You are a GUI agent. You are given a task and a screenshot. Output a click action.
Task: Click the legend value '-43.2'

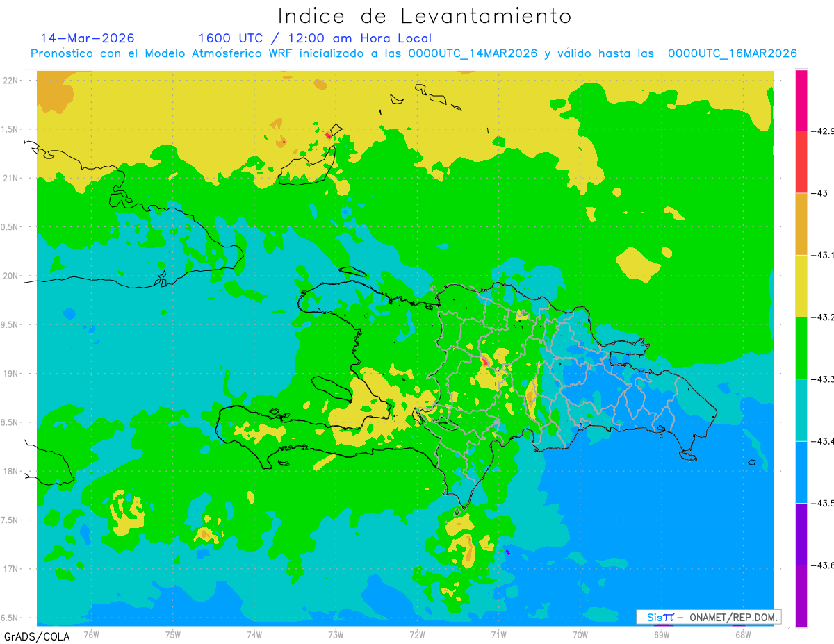pyautogui.click(x=822, y=317)
